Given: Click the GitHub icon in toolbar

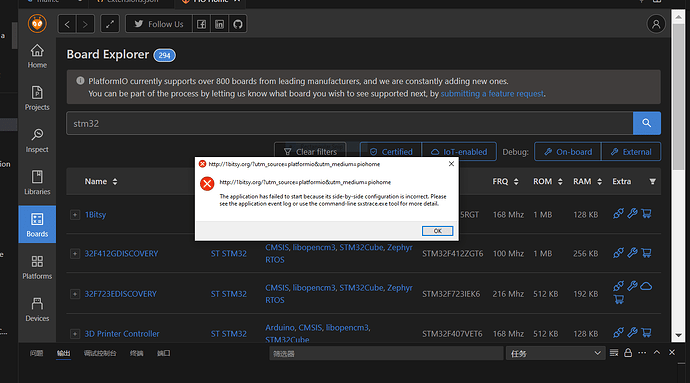Looking at the screenshot, I should [238, 24].
